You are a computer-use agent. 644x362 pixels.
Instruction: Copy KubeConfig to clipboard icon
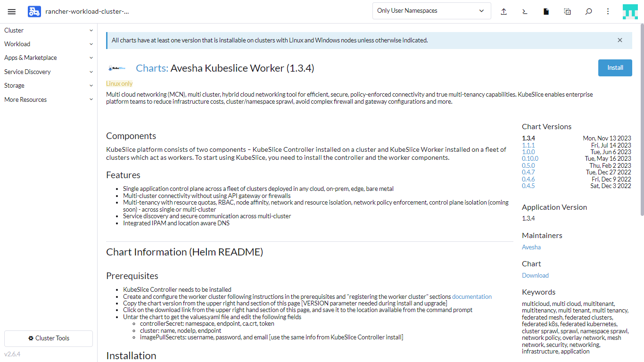coord(567,11)
